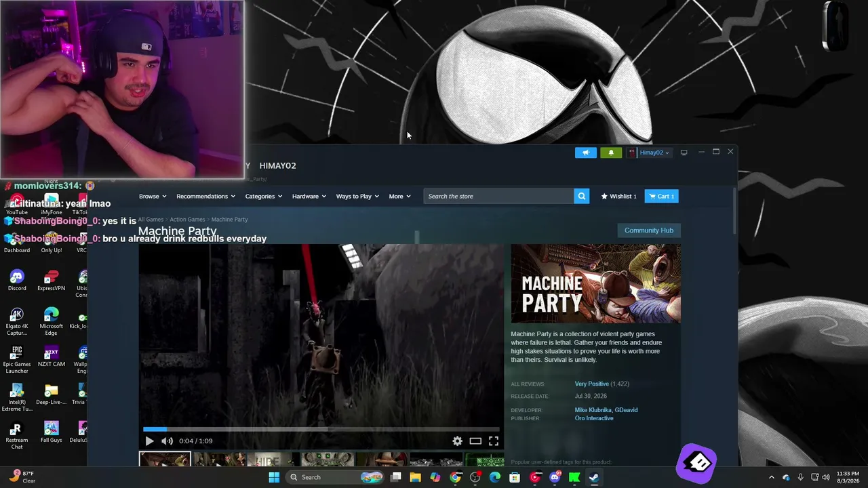The height and width of the screenshot is (488, 868).
Task: Open the HIMAY02 profile tab
Action: click(x=277, y=165)
